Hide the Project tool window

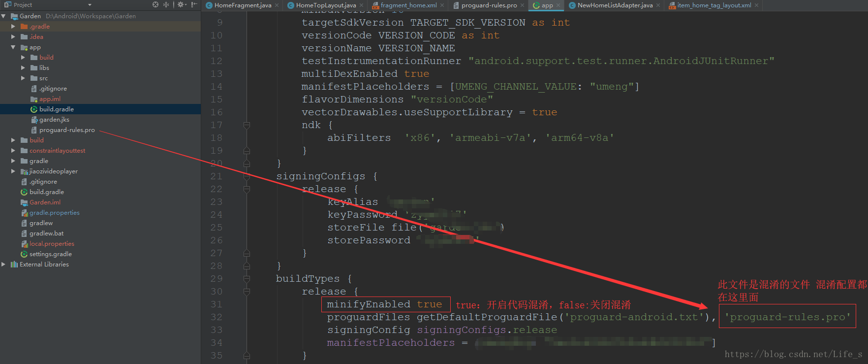tap(194, 4)
